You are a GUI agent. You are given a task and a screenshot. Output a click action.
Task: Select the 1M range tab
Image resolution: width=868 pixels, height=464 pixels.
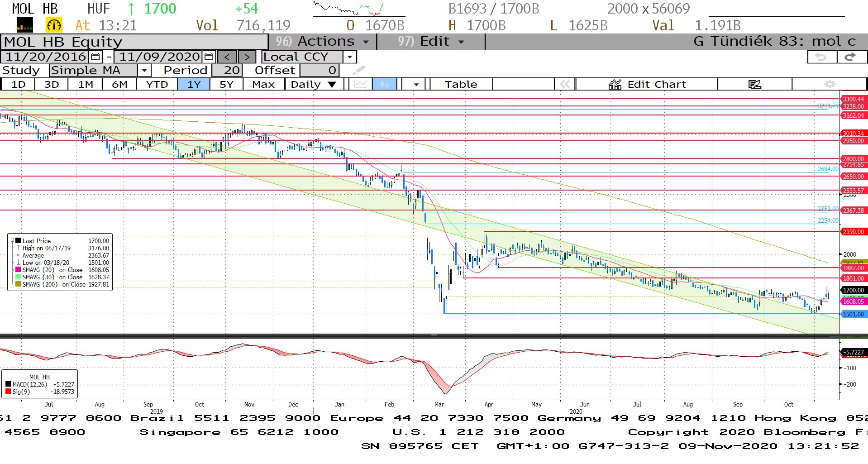(x=85, y=84)
